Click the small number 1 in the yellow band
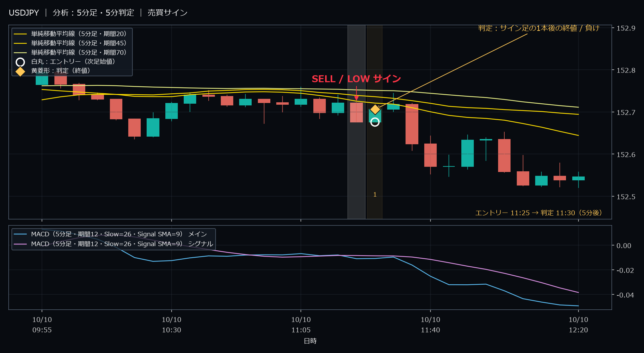644x353 pixels. (x=375, y=195)
